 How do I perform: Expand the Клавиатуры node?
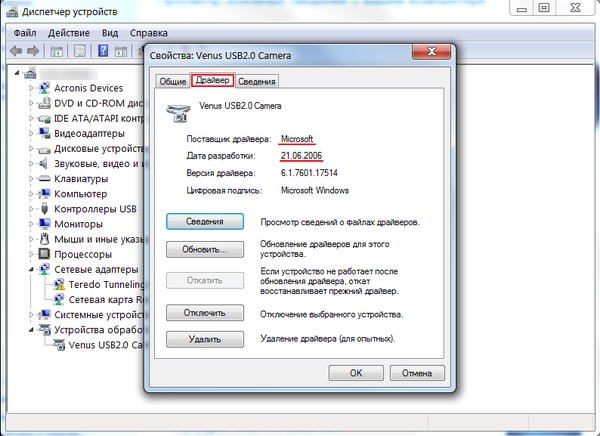click(31, 179)
